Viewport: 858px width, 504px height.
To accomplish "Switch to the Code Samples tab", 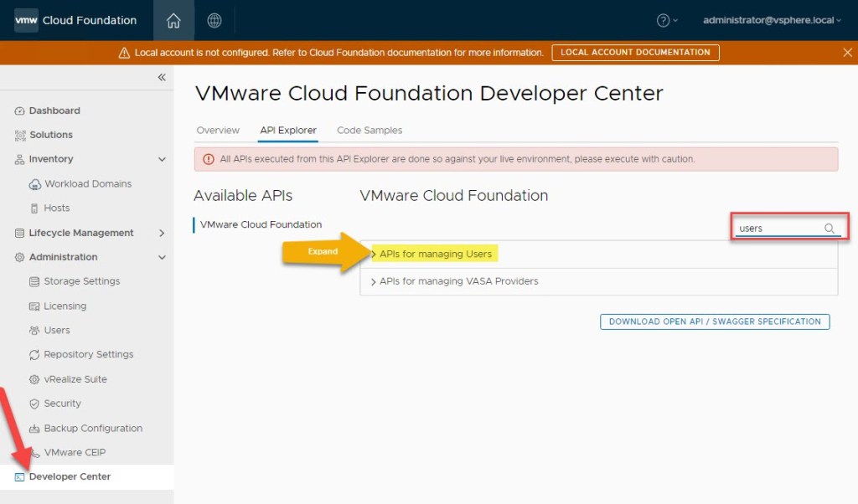I will pyautogui.click(x=370, y=131).
